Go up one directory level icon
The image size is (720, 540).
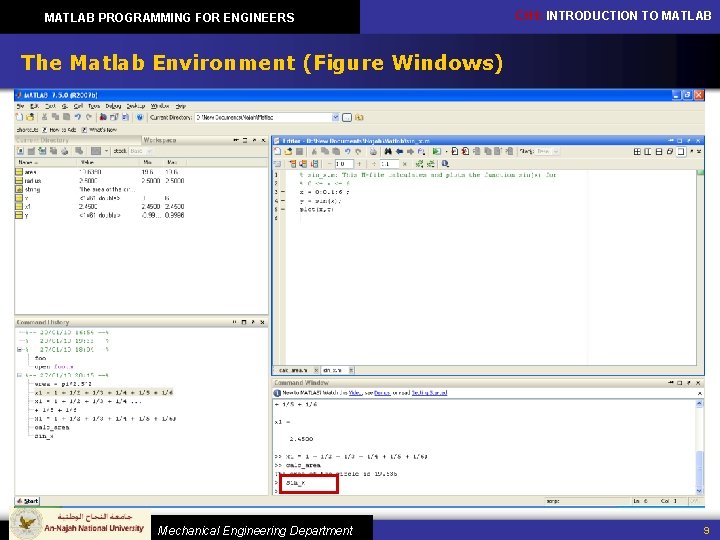coord(359,118)
